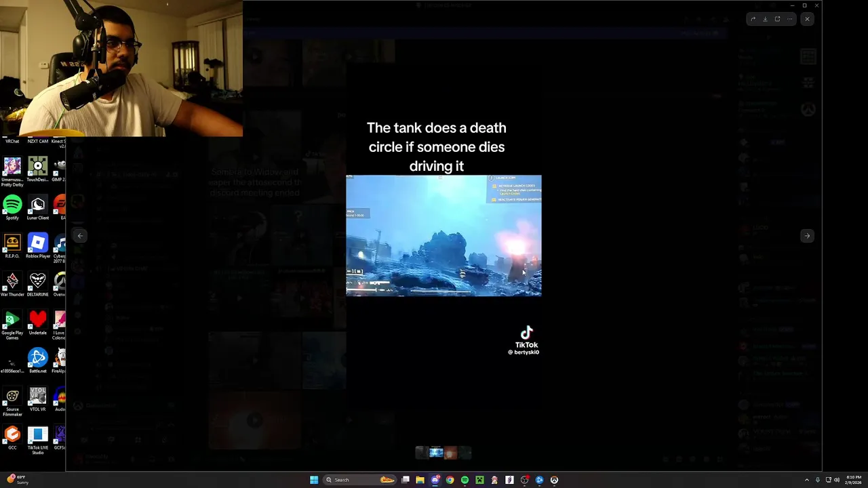
Task: Download the video using the save icon
Action: pos(765,19)
